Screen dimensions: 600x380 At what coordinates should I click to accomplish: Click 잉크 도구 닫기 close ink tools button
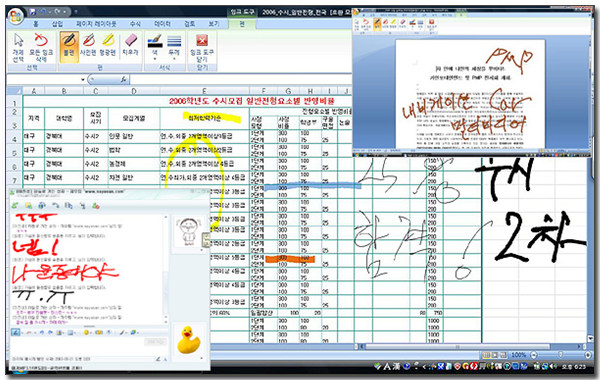[x=202, y=47]
